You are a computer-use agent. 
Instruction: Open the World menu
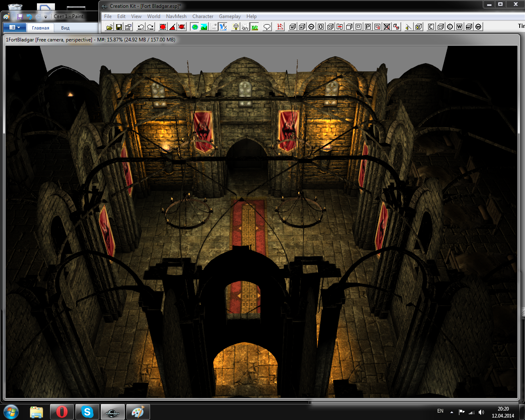(153, 16)
